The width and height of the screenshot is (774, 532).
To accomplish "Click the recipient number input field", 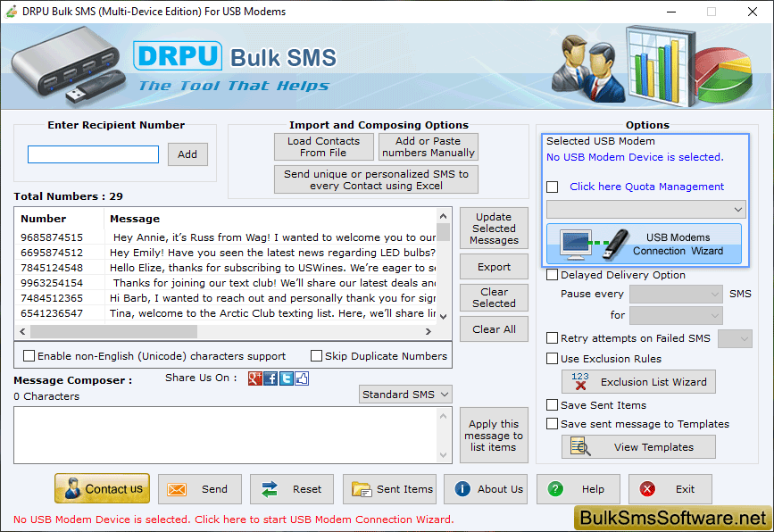I will click(x=94, y=154).
